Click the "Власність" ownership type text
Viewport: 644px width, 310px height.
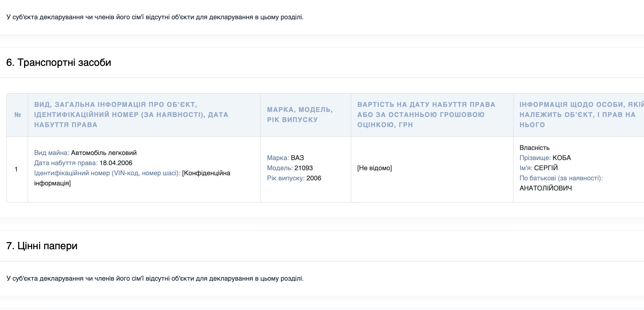534,148
